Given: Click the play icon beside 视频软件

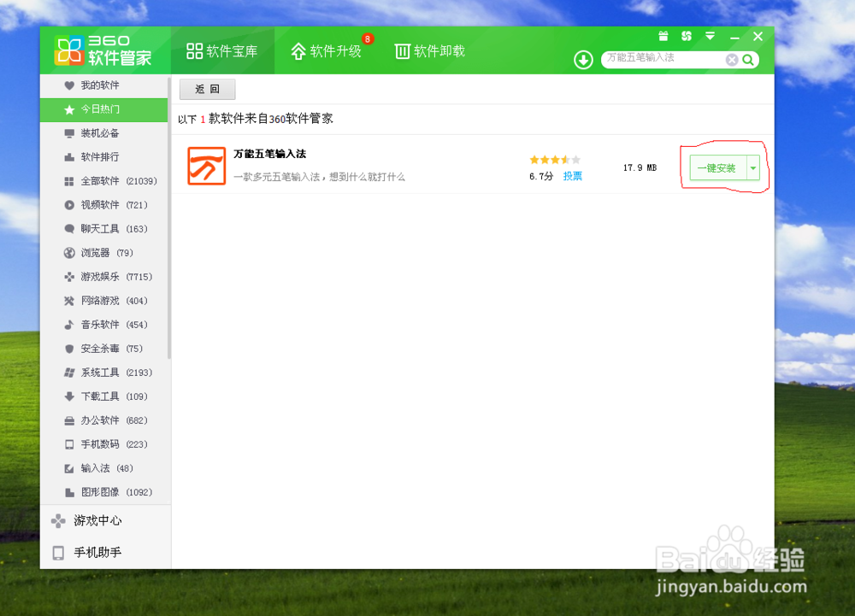Looking at the screenshot, I should [x=69, y=205].
